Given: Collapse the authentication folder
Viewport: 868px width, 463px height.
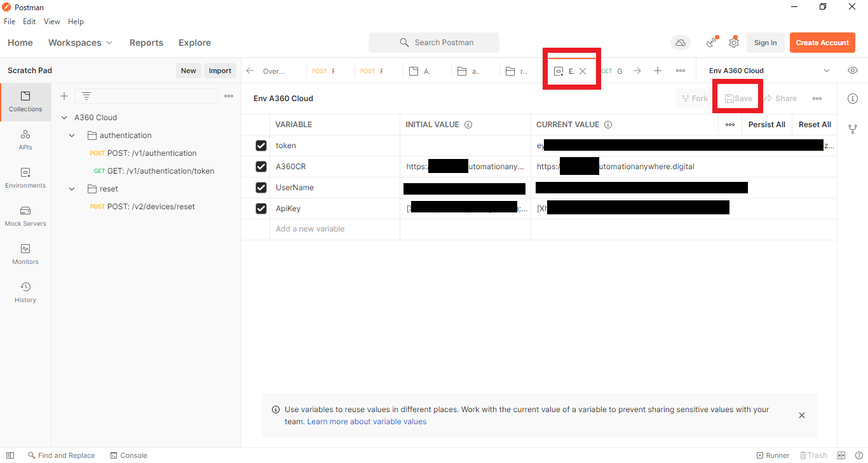Looking at the screenshot, I should (72, 135).
